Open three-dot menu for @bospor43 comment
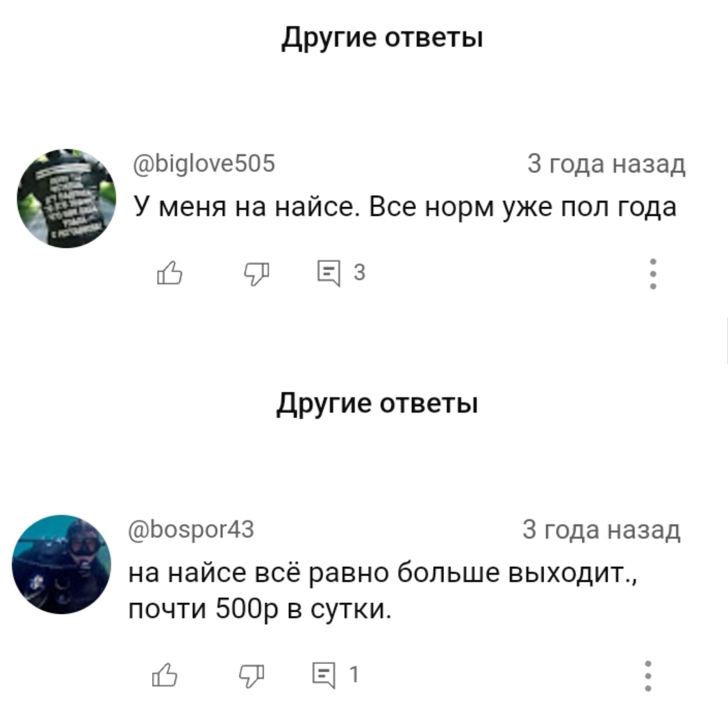 (648, 676)
